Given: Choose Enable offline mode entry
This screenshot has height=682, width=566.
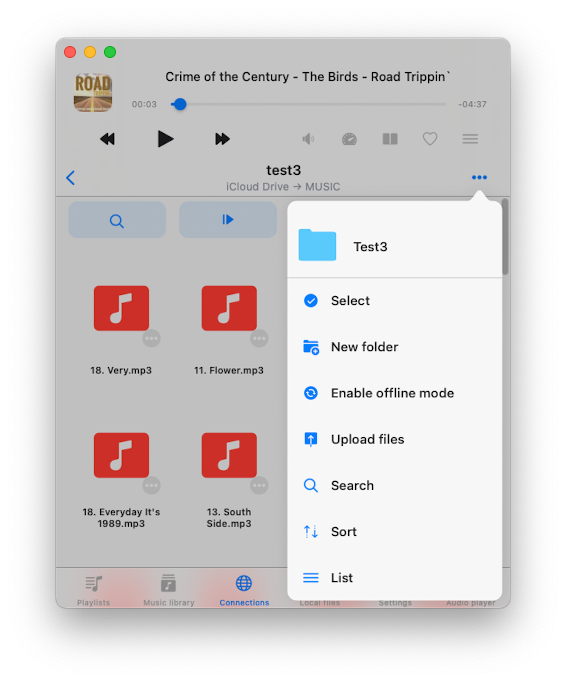Looking at the screenshot, I should click(x=395, y=393).
